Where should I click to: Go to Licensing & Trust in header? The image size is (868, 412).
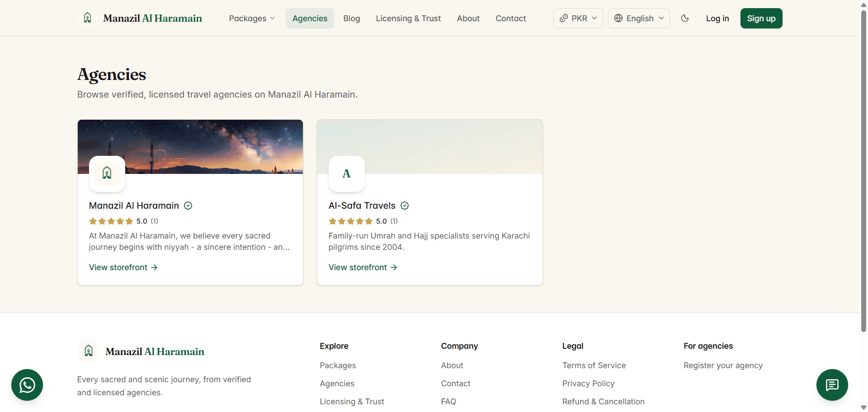(x=408, y=18)
